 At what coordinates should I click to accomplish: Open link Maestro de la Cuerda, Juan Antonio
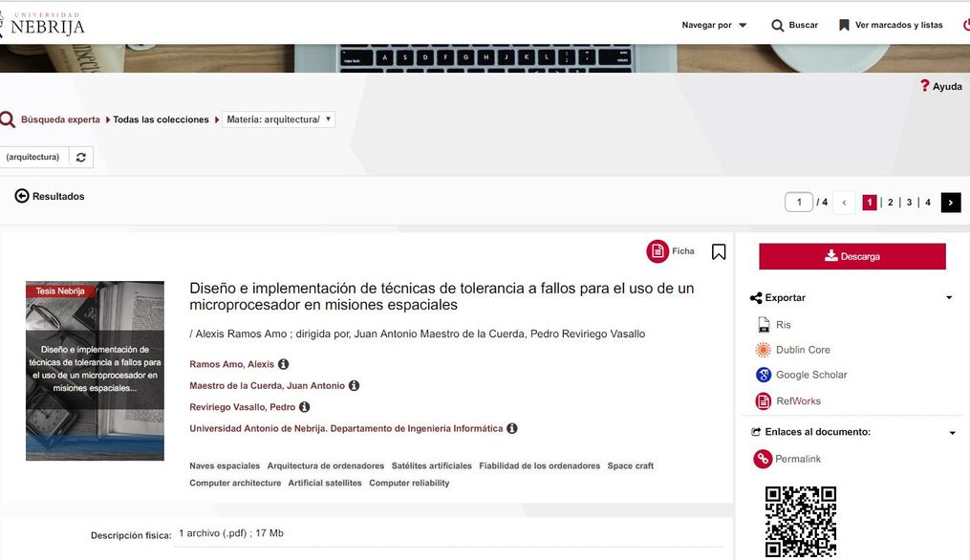267,385
